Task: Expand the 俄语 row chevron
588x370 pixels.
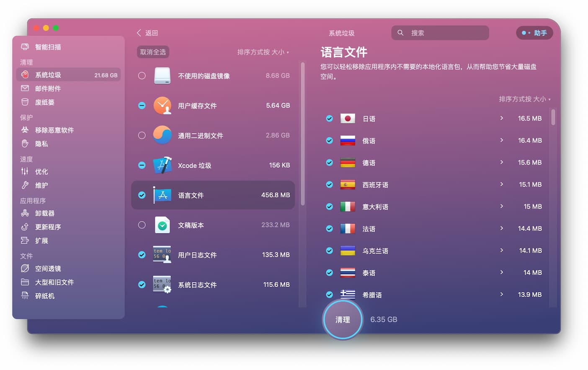Action: click(x=502, y=140)
